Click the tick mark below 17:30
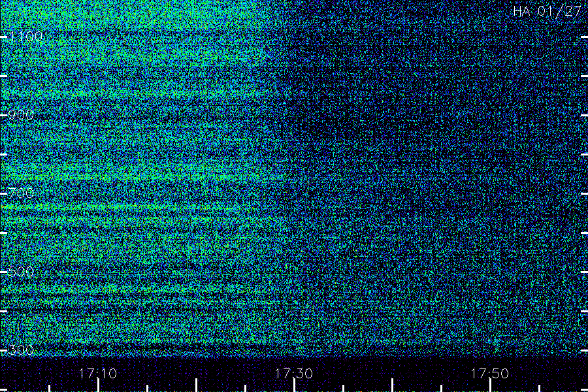Image resolution: width=588 pixels, height=392 pixels. coord(295,385)
